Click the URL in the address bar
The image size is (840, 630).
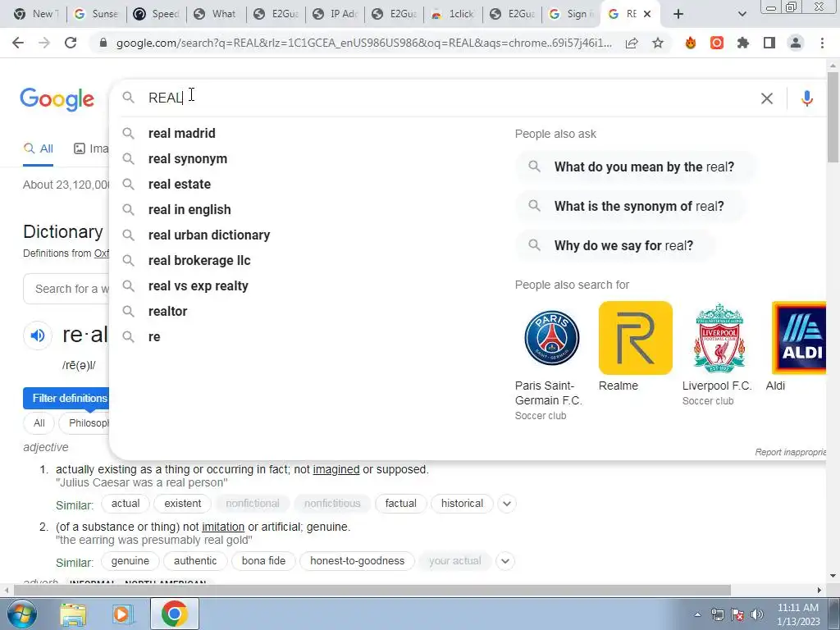[364, 43]
